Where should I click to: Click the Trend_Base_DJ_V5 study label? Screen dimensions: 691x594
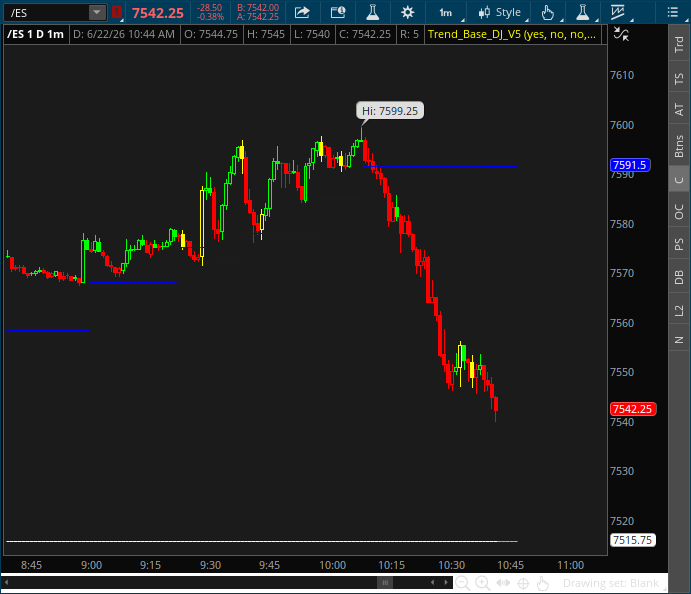(x=512, y=34)
